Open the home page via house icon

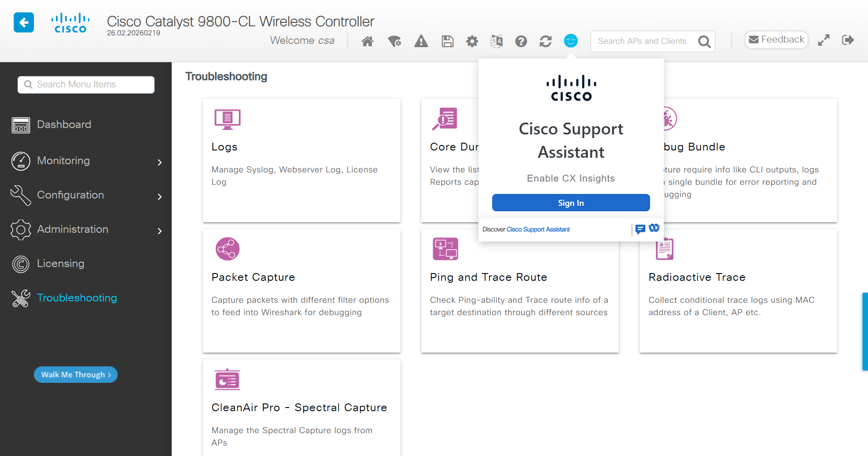[x=367, y=41]
